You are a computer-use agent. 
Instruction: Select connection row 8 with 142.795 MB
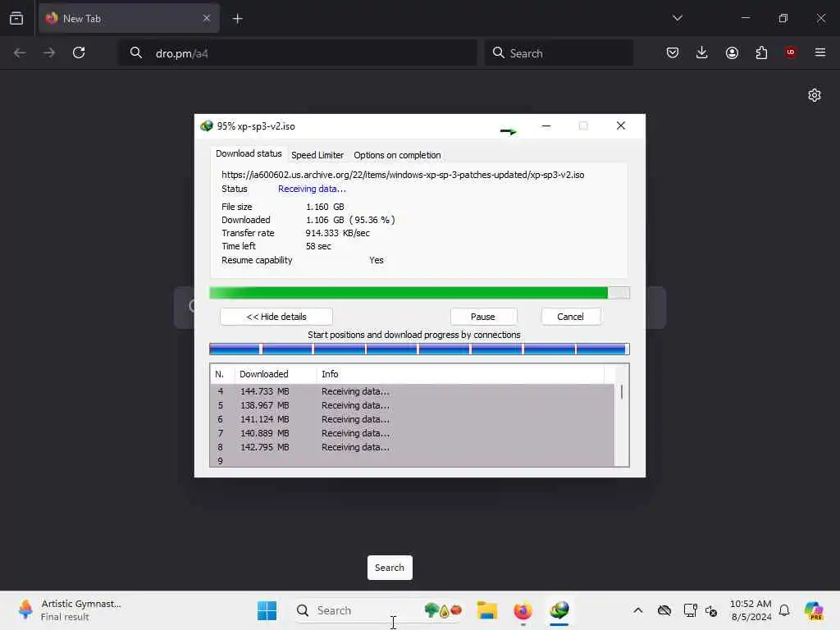[413, 447]
